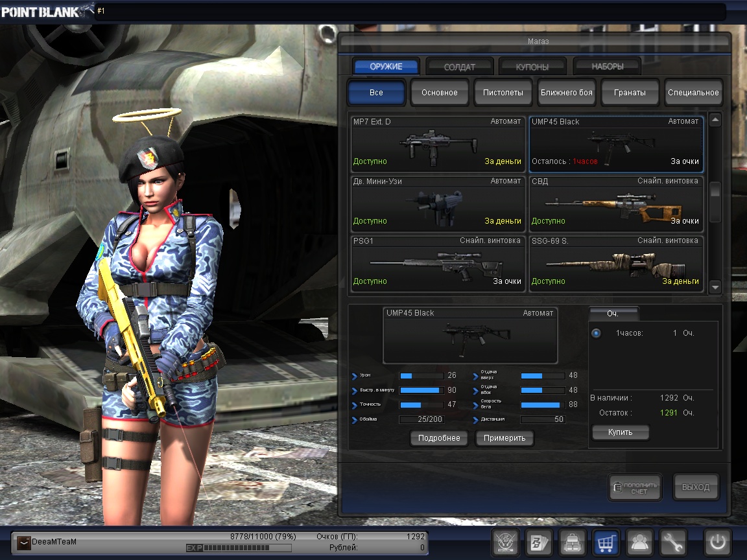This screenshot has width=747, height=560.
Task: Open the backpack inventory icon
Action: click(573, 542)
